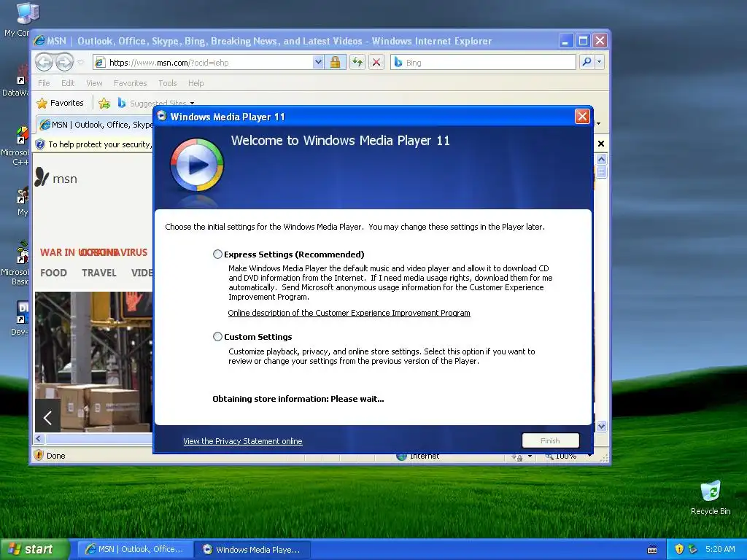747x560 pixels.
Task: Open the Help menu in Internet Explorer
Action: point(196,83)
